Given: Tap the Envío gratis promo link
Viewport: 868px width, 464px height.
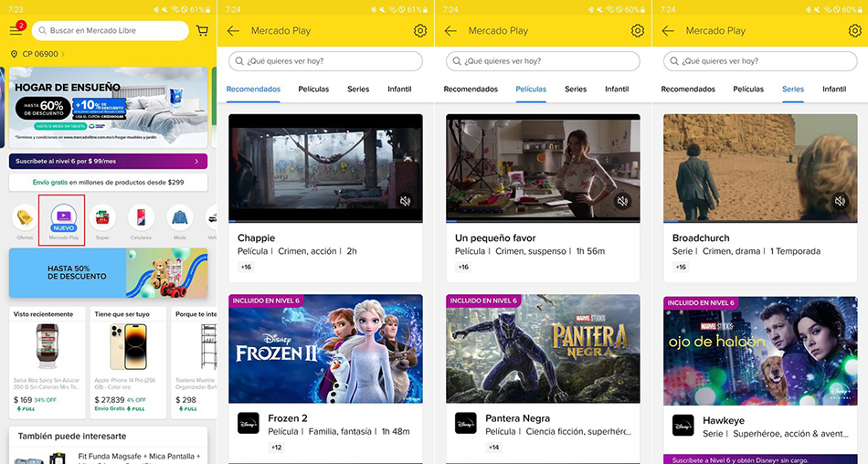Looking at the screenshot, I should pos(108,182).
